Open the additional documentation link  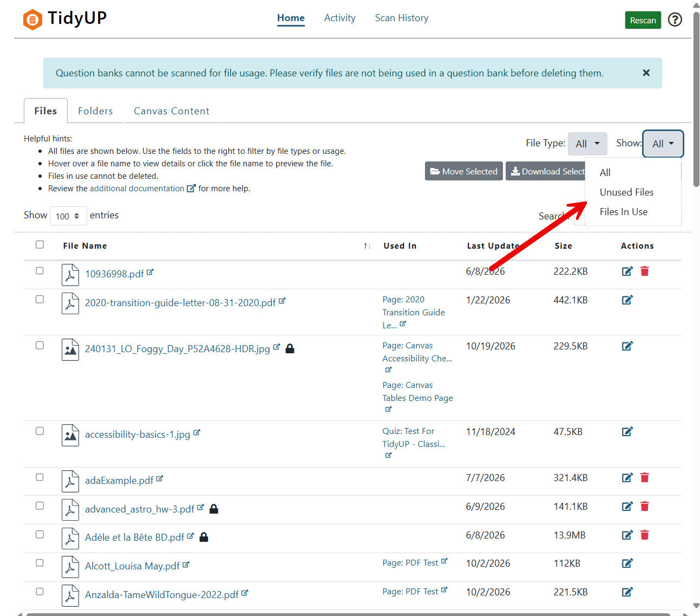point(142,189)
